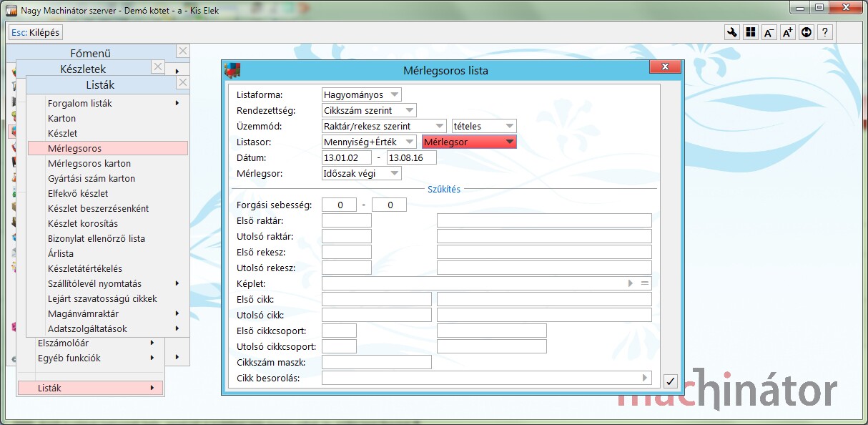Click first Forgási sebesség field
Image resolution: width=868 pixels, height=425 pixels.
click(x=339, y=205)
